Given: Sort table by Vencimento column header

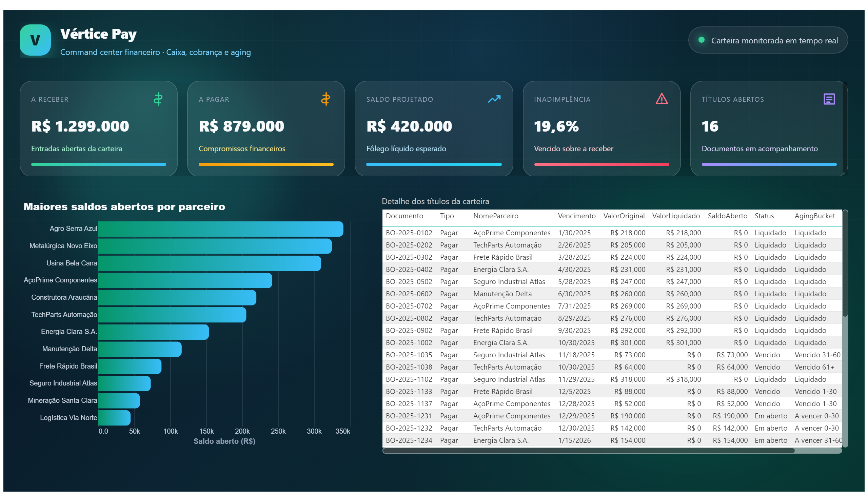Looking at the screenshot, I should tap(576, 216).
